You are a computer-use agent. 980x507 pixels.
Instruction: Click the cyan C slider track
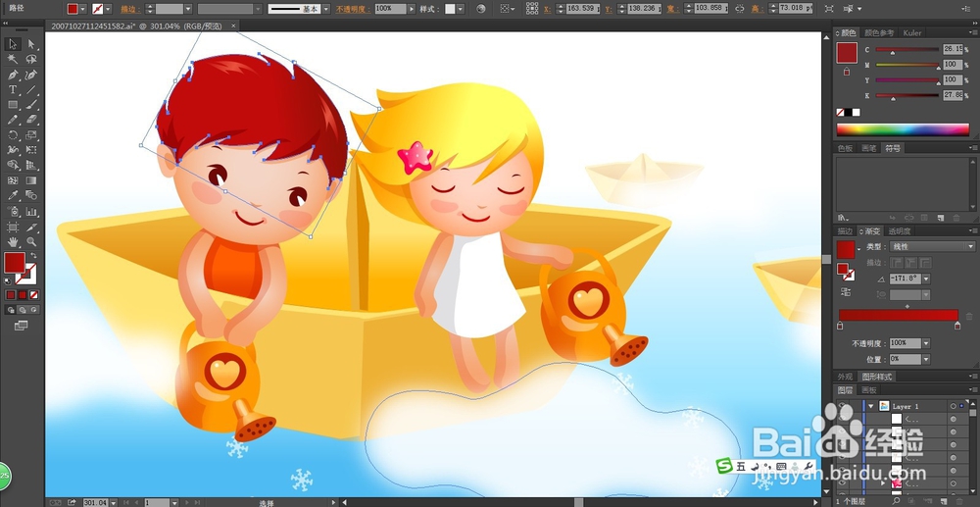click(906, 49)
